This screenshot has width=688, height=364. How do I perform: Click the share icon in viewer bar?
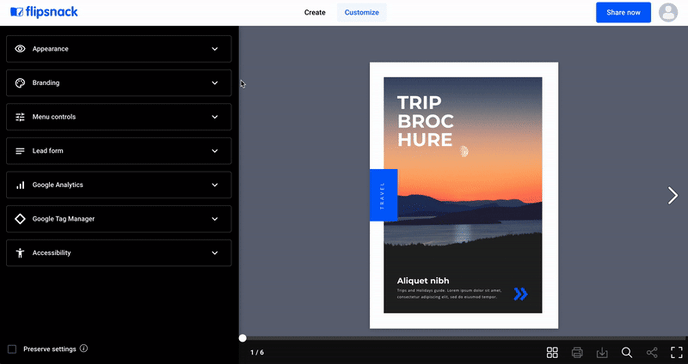click(x=652, y=352)
